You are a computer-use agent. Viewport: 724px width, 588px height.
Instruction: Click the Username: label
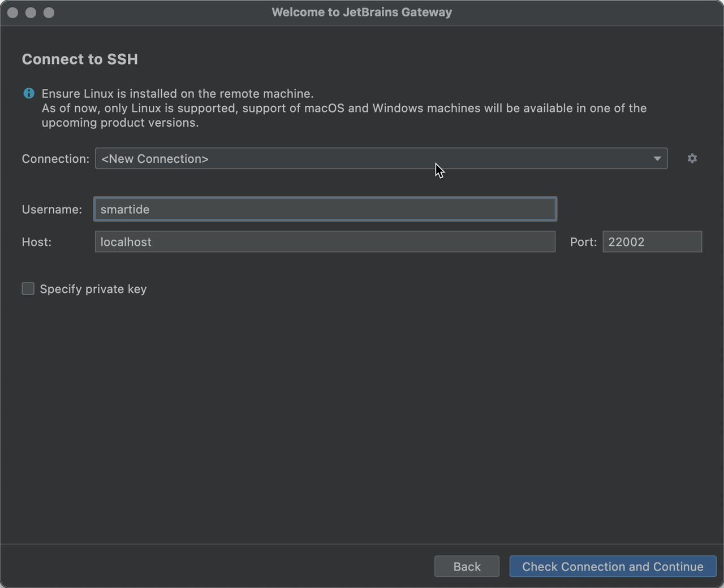[x=52, y=209]
